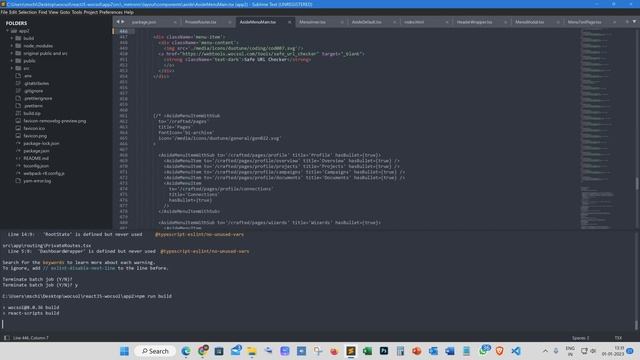The width and height of the screenshot is (640, 360).
Task: Open the Mail app from taskbar
Action: coord(236,351)
